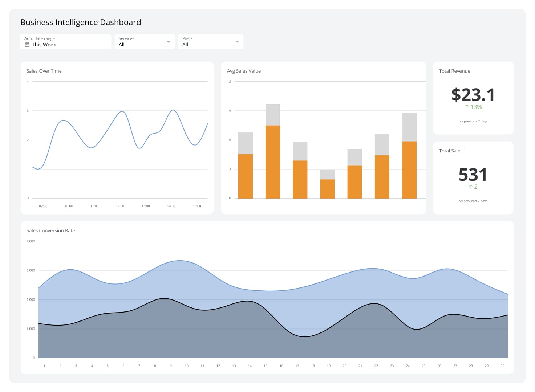Screen dimensions: 535x392
Task: Select the Sales Over Time chart title
Action: [x=44, y=71]
